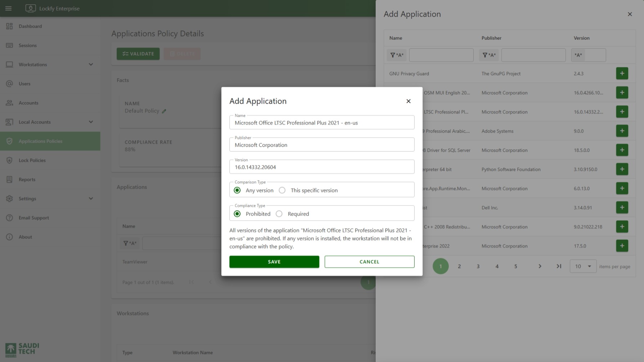
Task: Expand the Settings sidebar chevron
Action: point(91,198)
